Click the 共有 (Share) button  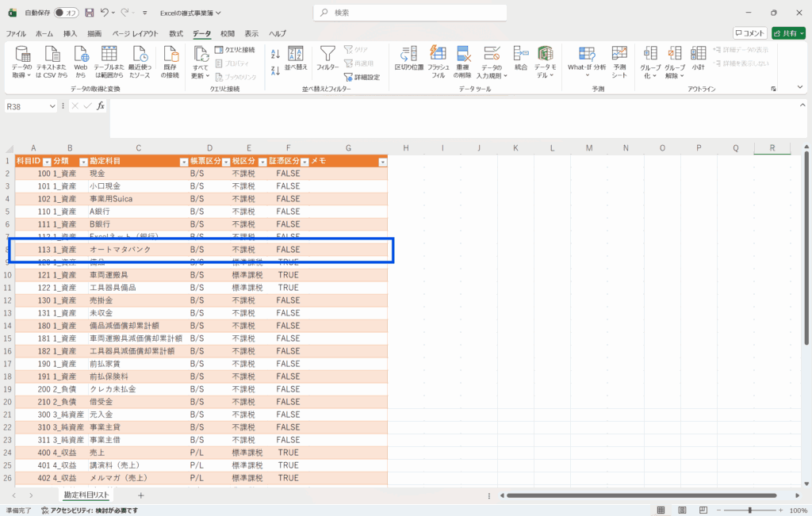tap(788, 33)
